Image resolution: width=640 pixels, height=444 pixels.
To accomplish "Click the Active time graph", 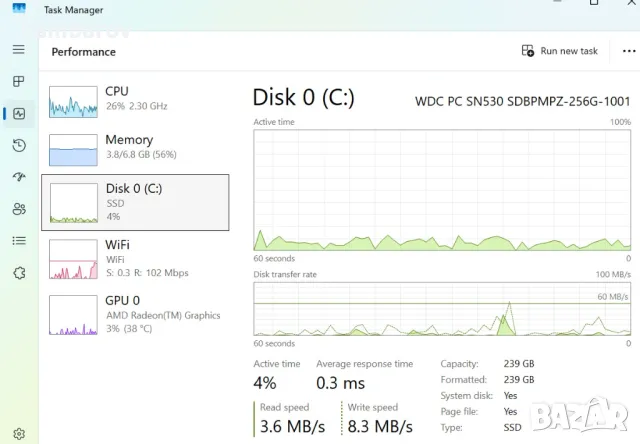I will pos(442,189).
